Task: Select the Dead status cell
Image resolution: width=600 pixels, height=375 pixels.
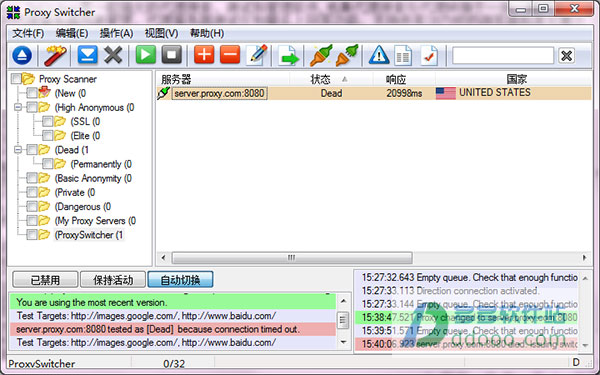Action: point(331,93)
